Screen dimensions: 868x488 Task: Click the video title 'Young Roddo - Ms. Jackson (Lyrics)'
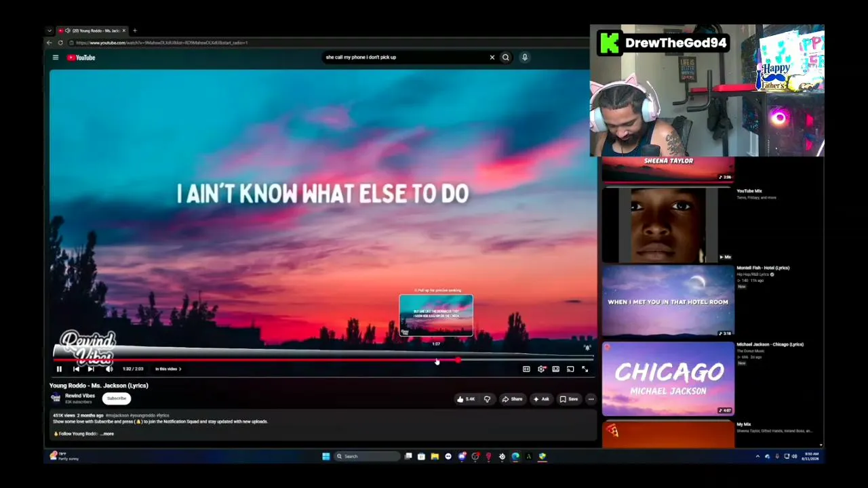tap(99, 386)
